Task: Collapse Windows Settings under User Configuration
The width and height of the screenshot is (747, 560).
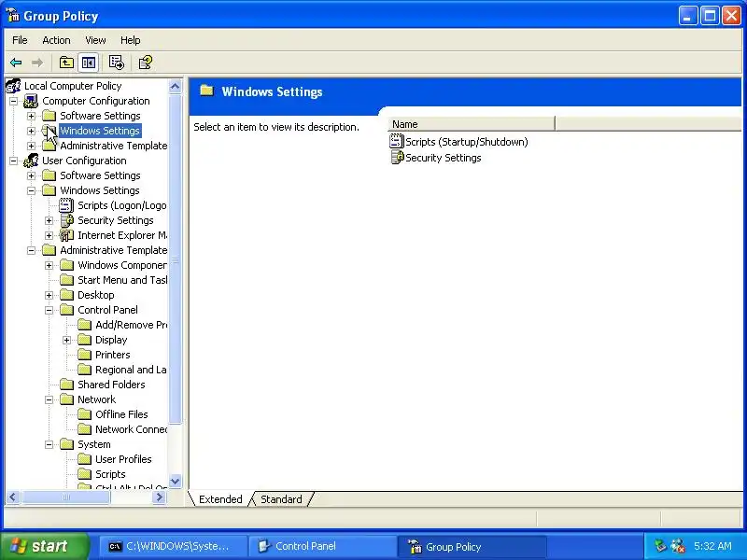Action: pyautogui.click(x=31, y=190)
